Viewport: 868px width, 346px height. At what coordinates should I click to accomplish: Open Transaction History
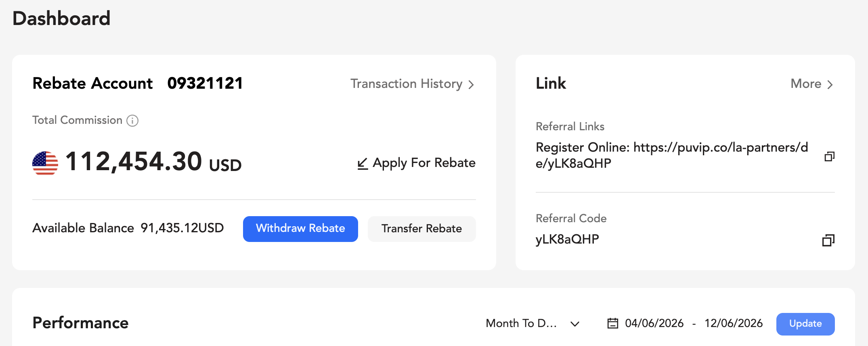[x=412, y=84]
